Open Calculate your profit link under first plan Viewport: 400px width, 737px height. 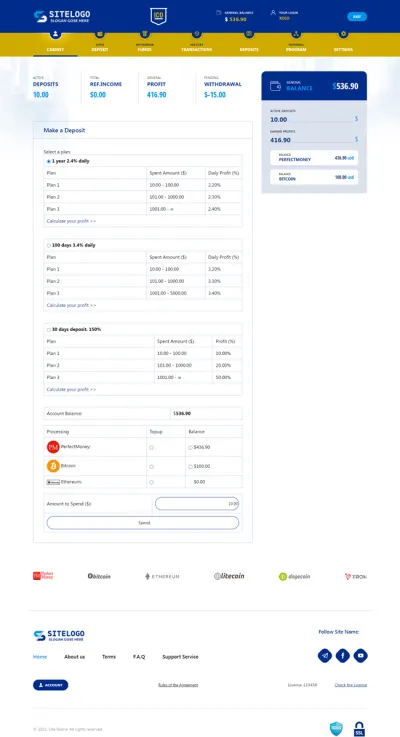pyautogui.click(x=71, y=221)
